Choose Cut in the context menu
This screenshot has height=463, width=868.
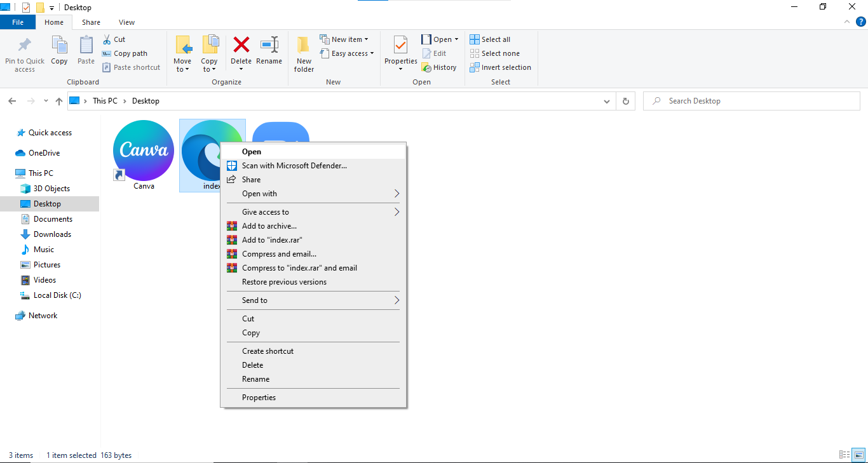(x=313, y=319)
